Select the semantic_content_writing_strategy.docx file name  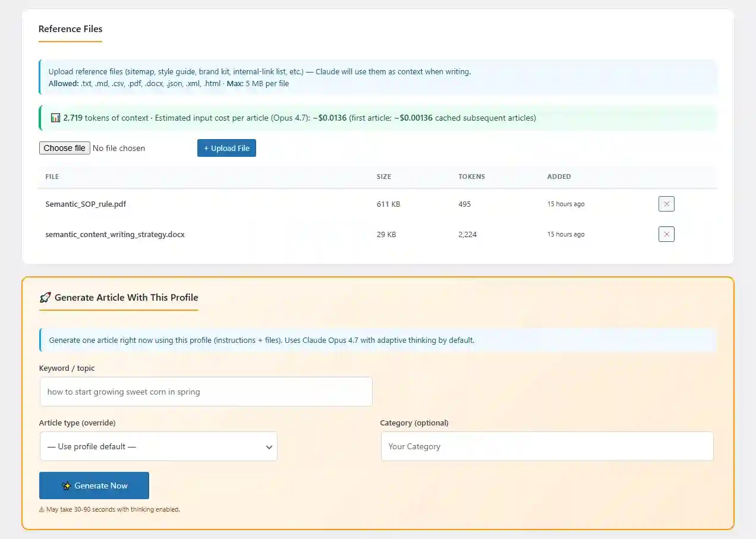click(115, 234)
